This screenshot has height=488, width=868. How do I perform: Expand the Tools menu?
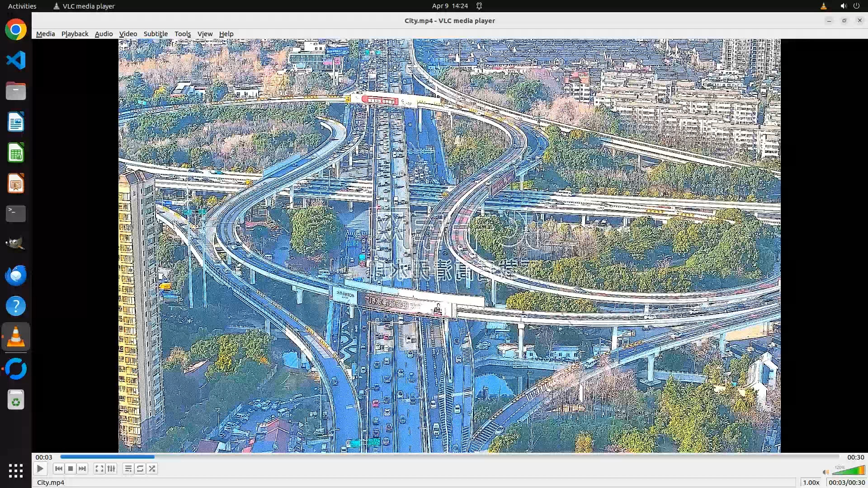183,34
